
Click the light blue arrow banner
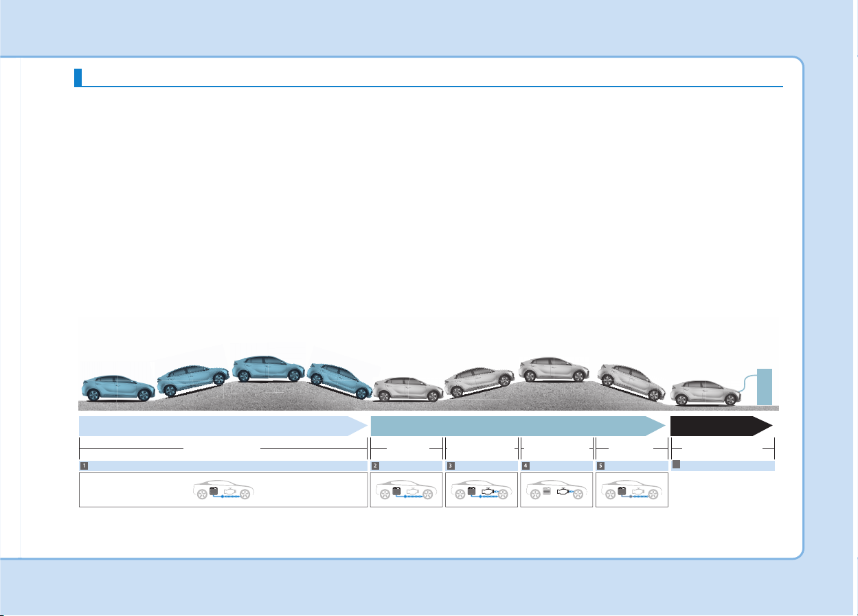pos(223,426)
